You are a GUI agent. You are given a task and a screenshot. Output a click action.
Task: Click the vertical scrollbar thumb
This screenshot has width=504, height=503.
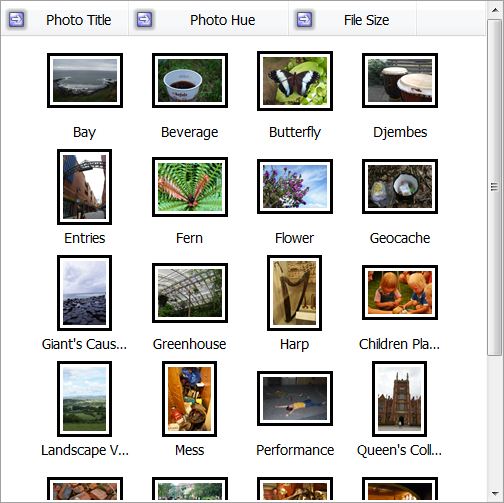point(495,187)
